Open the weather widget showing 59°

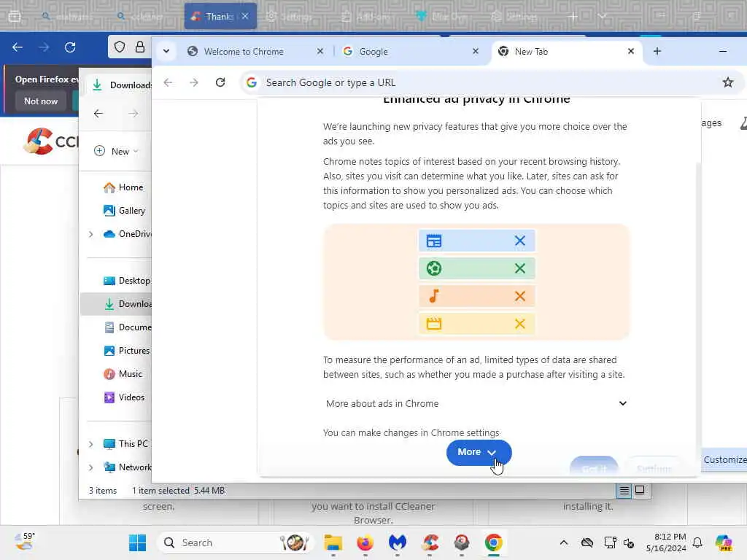(x=25, y=542)
